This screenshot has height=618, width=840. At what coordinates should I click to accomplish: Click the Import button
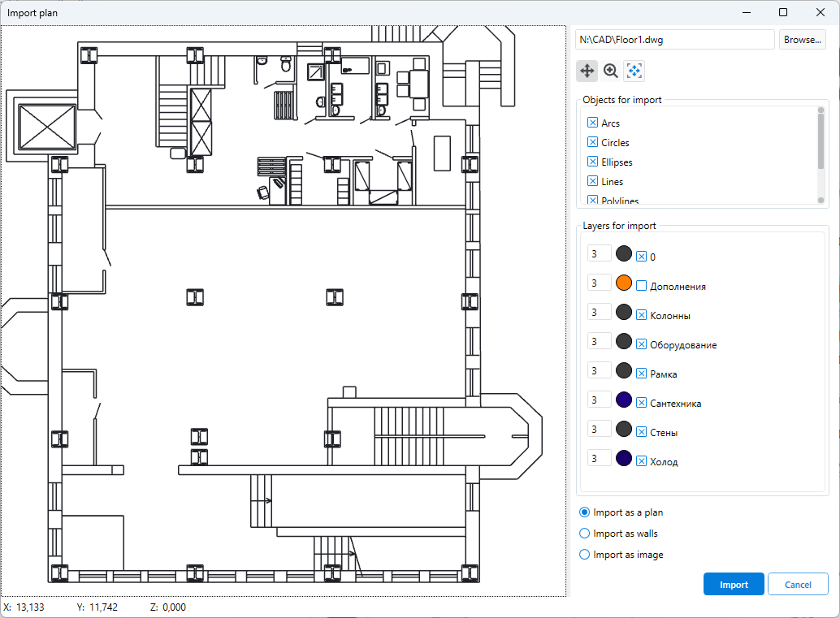point(733,584)
